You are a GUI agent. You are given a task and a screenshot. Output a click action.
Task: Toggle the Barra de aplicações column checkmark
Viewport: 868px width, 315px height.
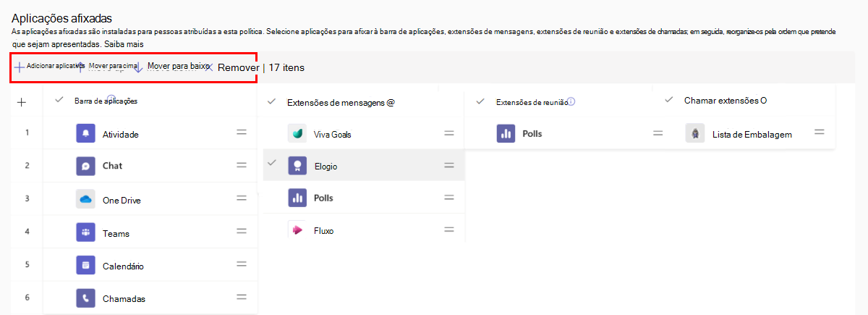point(59,101)
